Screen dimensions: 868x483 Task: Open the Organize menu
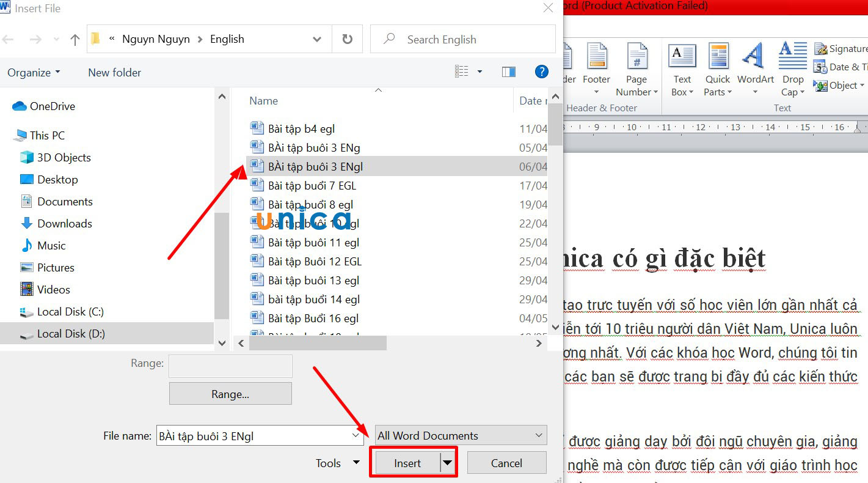[34, 72]
